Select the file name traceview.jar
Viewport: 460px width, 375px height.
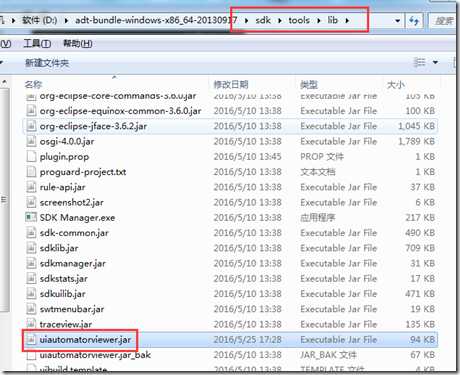click(66, 324)
